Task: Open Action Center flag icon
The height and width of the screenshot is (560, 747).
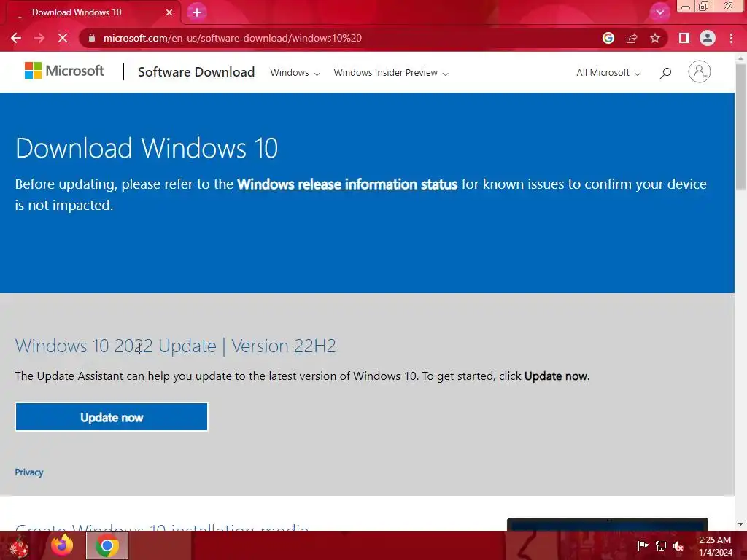Action: (643, 545)
